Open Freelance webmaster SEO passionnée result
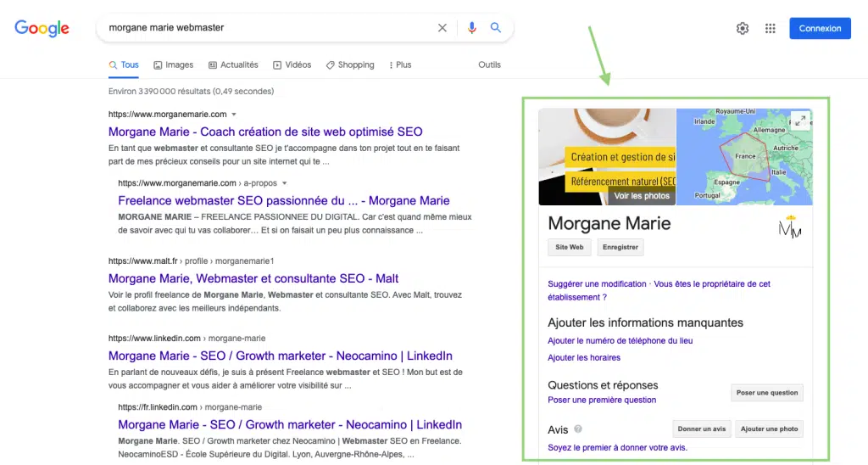 pyautogui.click(x=283, y=200)
